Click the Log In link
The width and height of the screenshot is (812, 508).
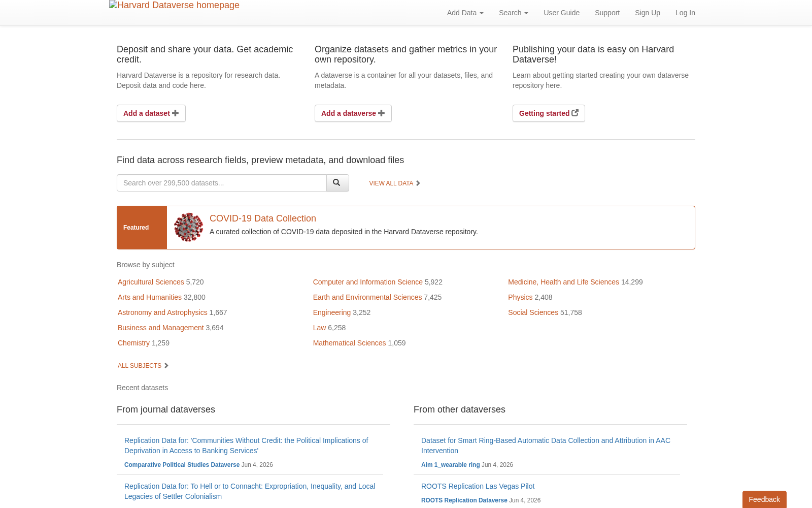point(685,13)
